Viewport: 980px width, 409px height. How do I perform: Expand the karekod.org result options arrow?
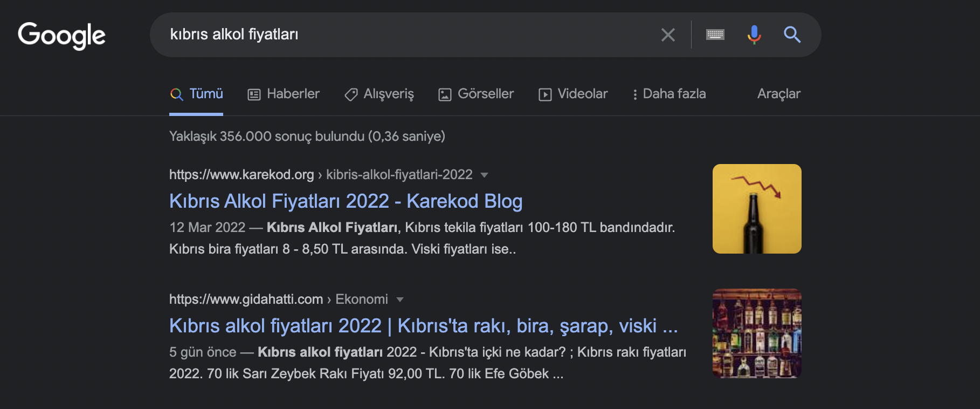pyautogui.click(x=484, y=175)
